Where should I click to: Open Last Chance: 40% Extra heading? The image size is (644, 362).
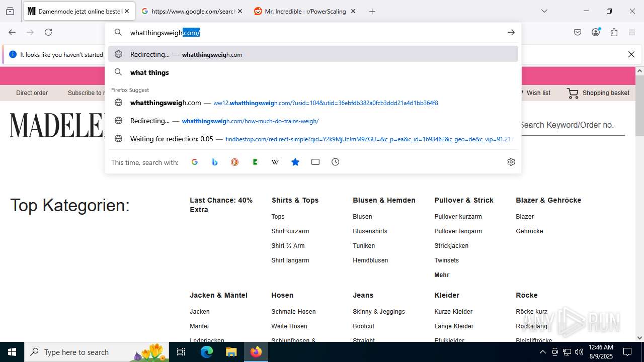pos(221,205)
